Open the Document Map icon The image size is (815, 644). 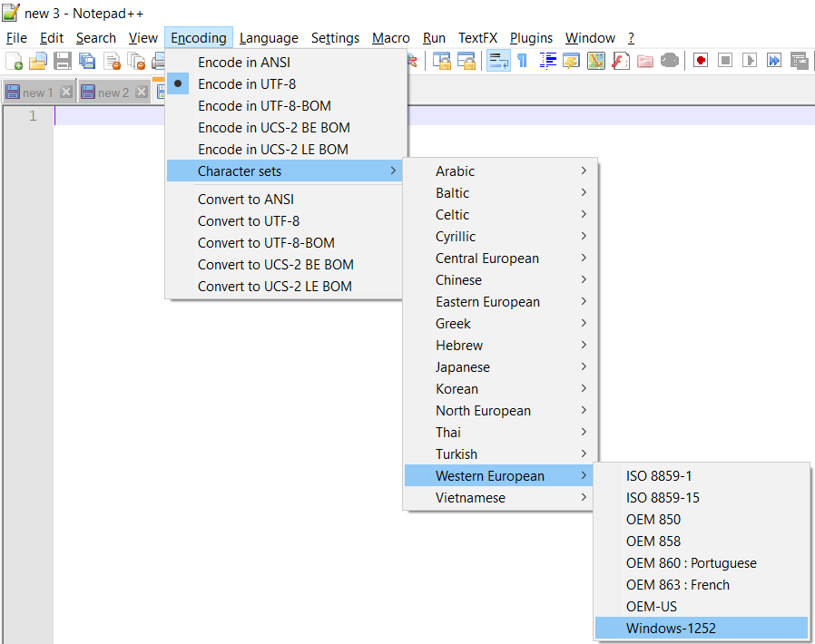coord(596,61)
